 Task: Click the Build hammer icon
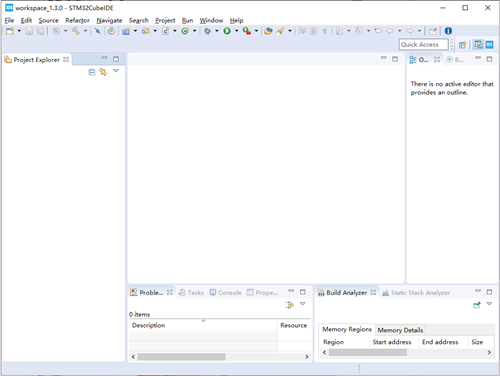[x=76, y=31]
